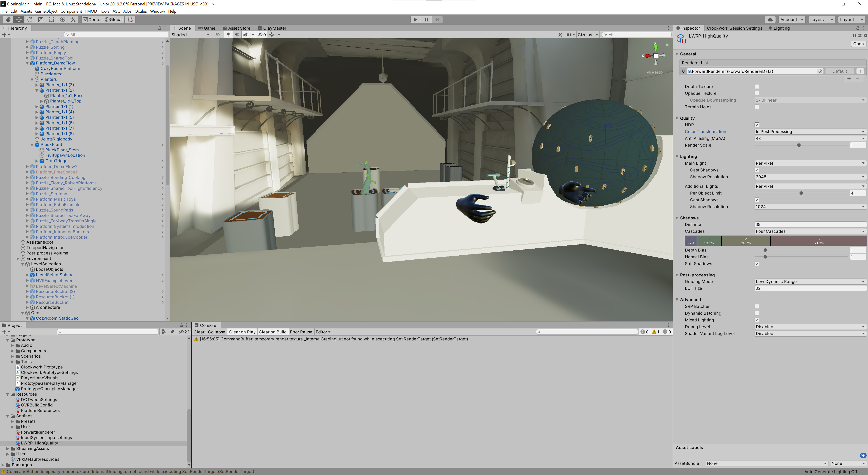868x475 pixels.
Task: Select the Scale tool
Action: 40,19
